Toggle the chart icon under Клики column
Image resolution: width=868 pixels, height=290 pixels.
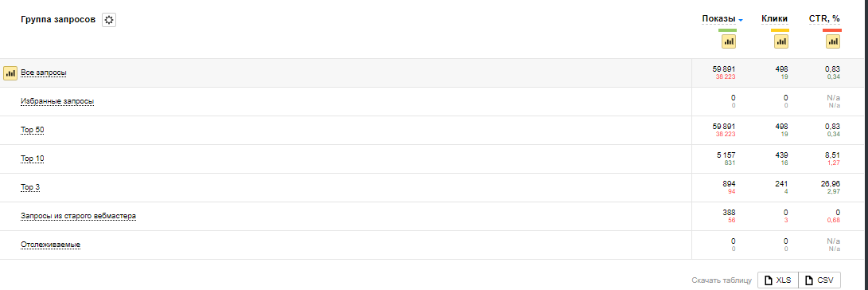[x=780, y=41]
